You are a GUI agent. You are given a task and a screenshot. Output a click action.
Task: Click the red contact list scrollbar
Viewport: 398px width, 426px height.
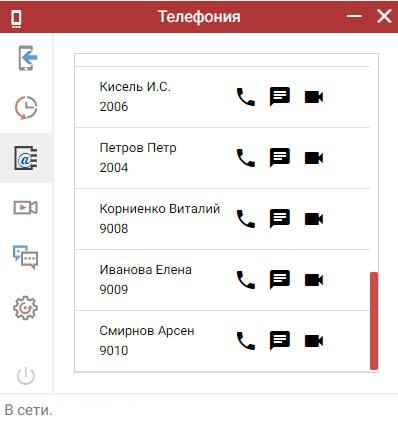374,321
